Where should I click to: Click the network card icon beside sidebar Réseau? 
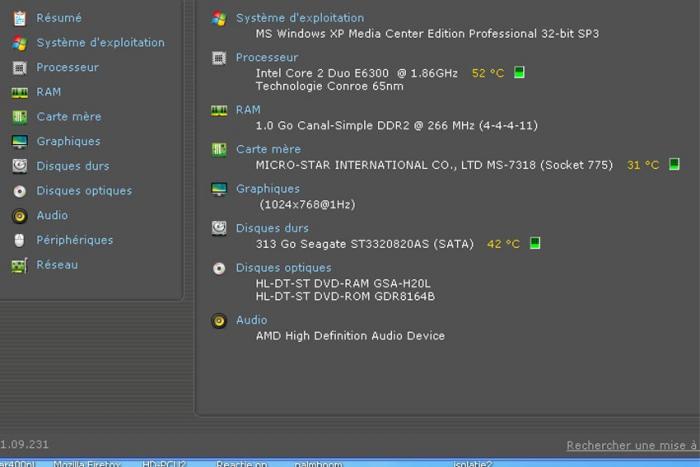pyautogui.click(x=20, y=265)
